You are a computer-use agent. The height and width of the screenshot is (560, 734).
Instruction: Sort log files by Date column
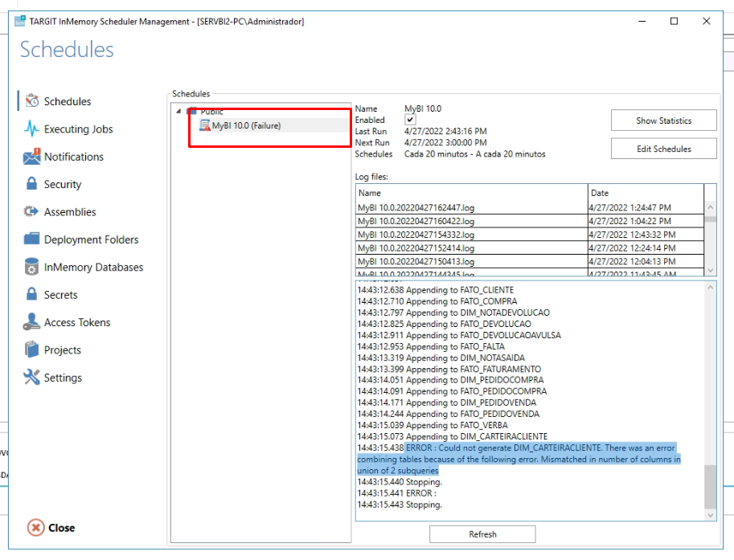point(646,193)
